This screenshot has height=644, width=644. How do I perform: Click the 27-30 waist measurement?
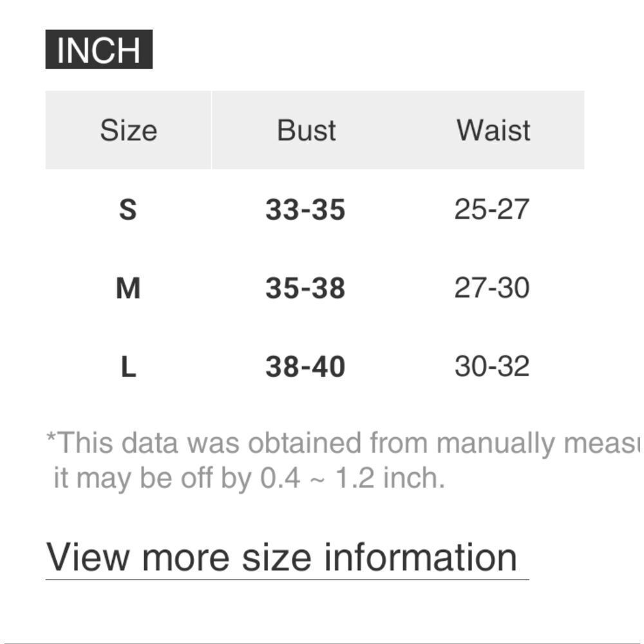[x=491, y=288]
